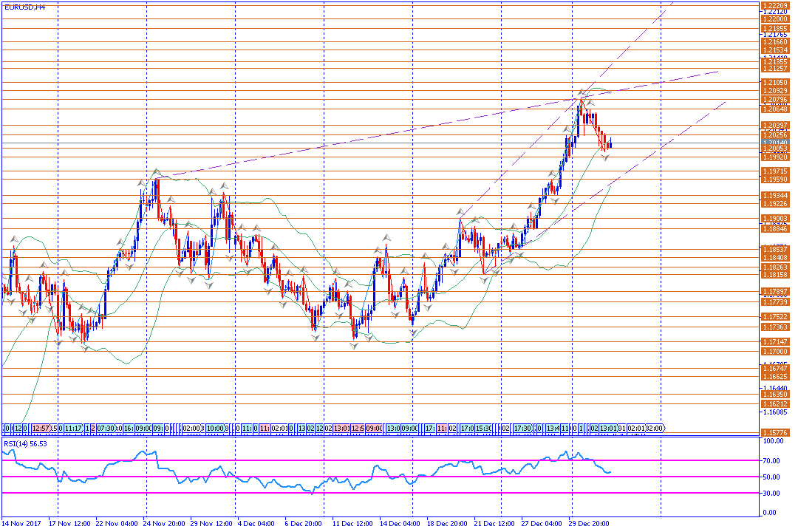Click the RSI 70.00 scale value
The width and height of the screenshot is (798, 532).
pyautogui.click(x=773, y=460)
